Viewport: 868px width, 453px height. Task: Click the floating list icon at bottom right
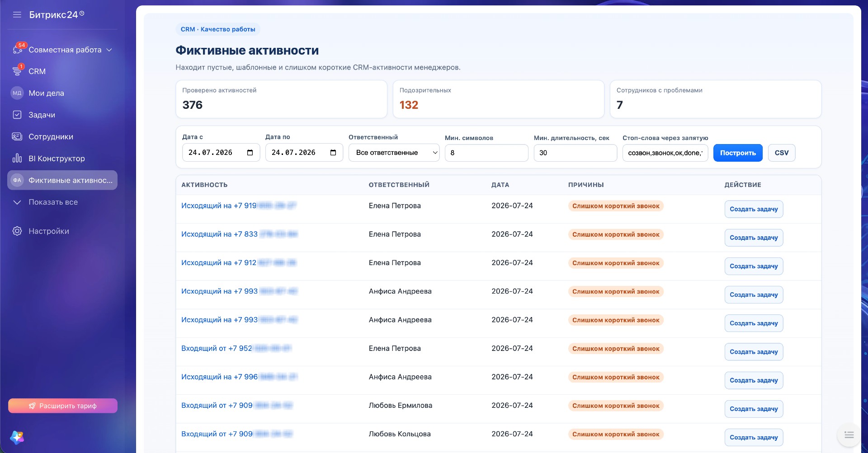click(849, 435)
